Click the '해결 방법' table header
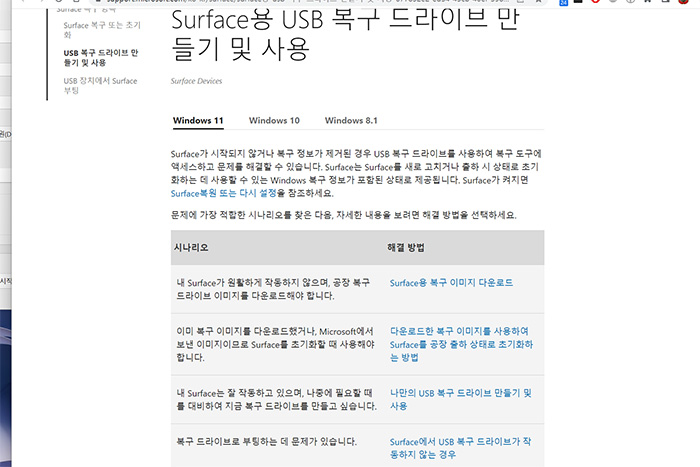 406,247
